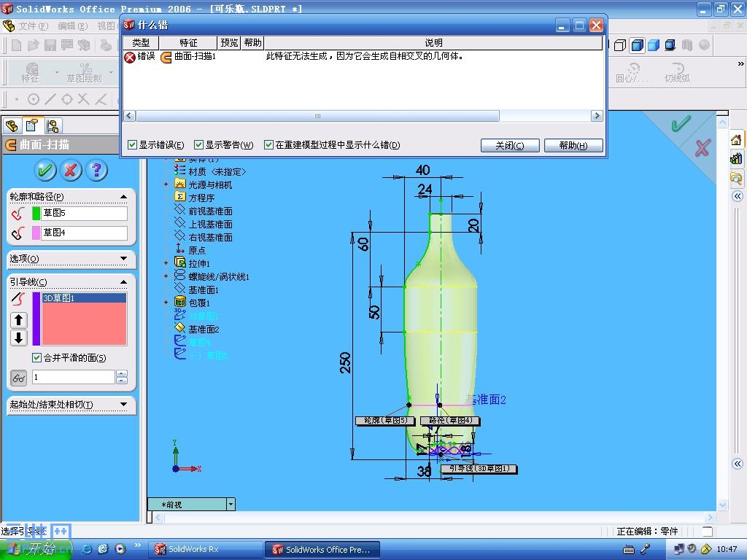Image resolution: width=747 pixels, height=560 pixels.
Task: Click the green color swatch beside 草图5
Action: [x=36, y=214]
